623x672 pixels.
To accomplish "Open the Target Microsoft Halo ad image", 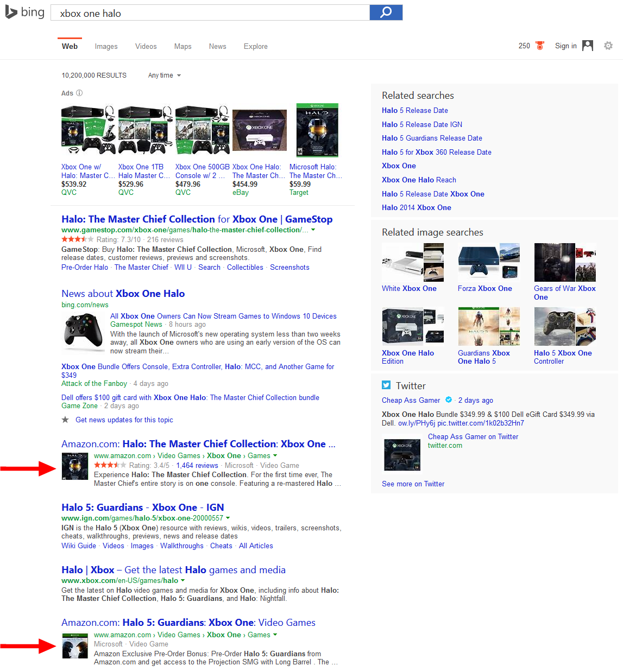I will click(317, 130).
